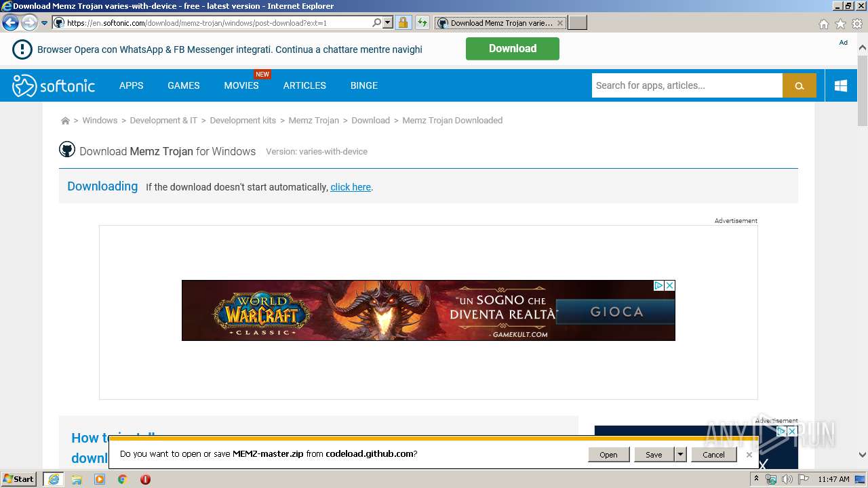The width and height of the screenshot is (868, 488).
Task: Click the Opera browser ad text
Action: point(230,49)
